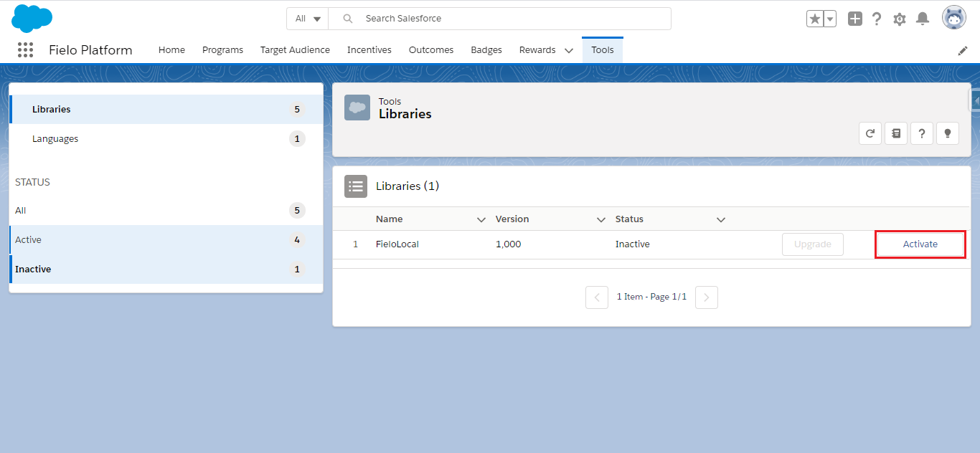980x453 pixels.
Task: Open the Status column sort menu
Action: tap(721, 219)
